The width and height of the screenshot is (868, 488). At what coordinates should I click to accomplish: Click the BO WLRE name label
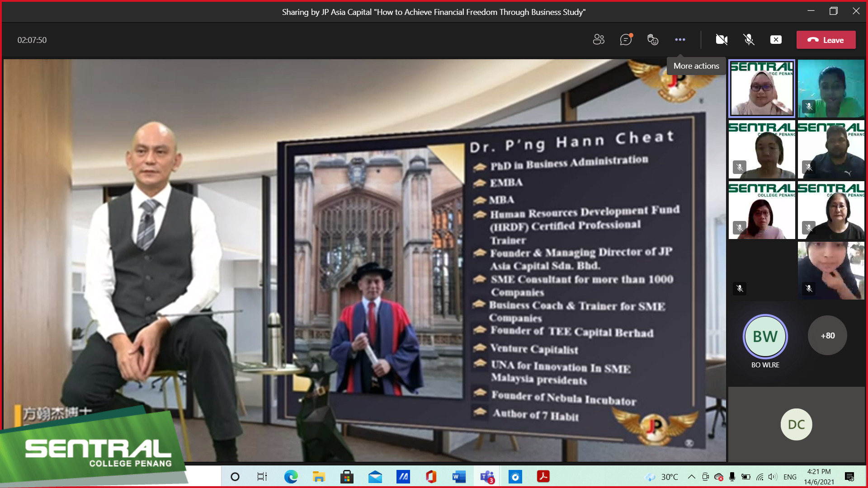pyautogui.click(x=765, y=365)
